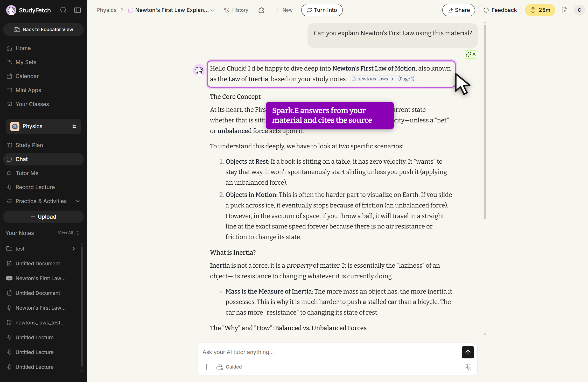The height and width of the screenshot is (382, 588).
Task: Toggle the microphone icon in chat box
Action: [x=469, y=367]
